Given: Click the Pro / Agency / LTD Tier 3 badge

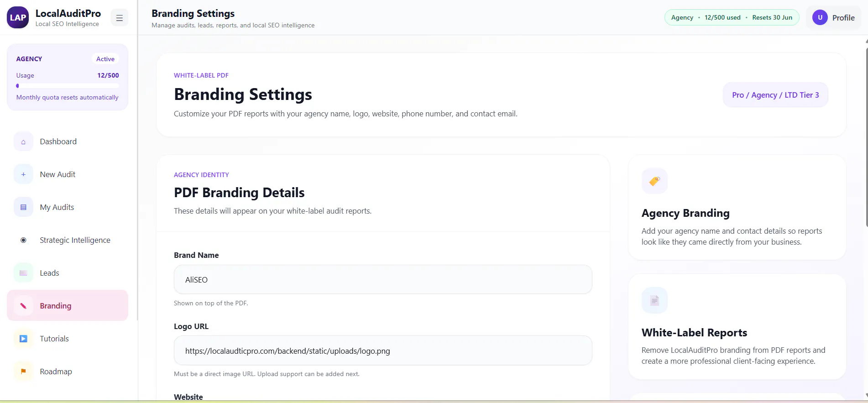Looking at the screenshot, I should (x=775, y=95).
